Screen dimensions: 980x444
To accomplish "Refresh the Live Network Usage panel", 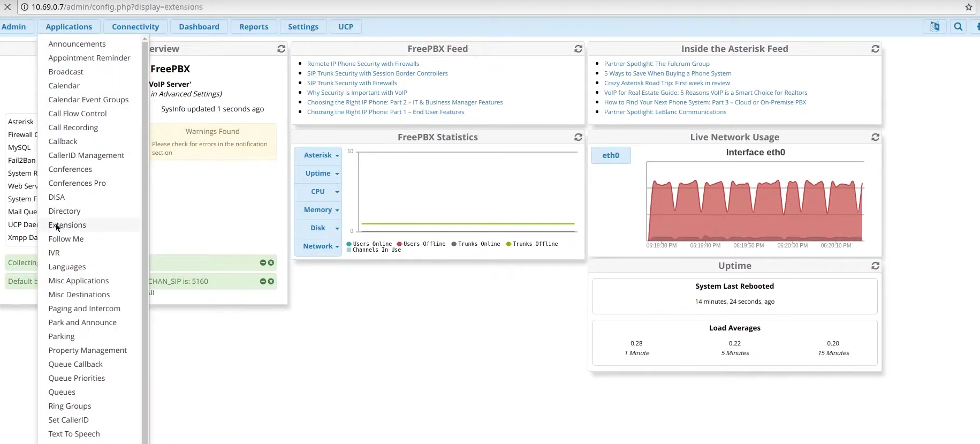I will point(875,137).
